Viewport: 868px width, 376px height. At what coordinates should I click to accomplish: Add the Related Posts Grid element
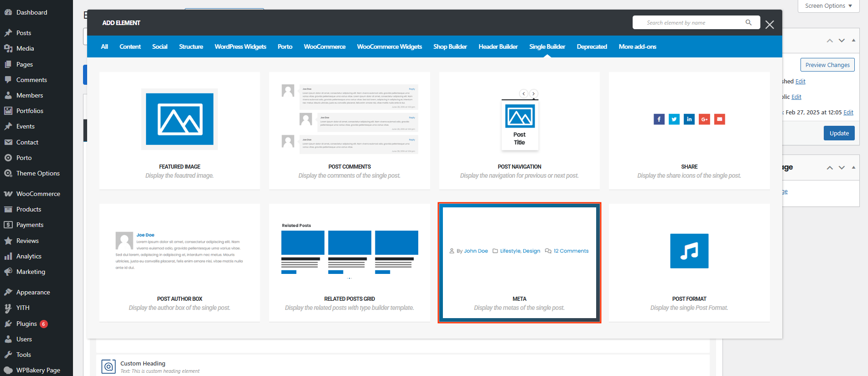click(349, 263)
